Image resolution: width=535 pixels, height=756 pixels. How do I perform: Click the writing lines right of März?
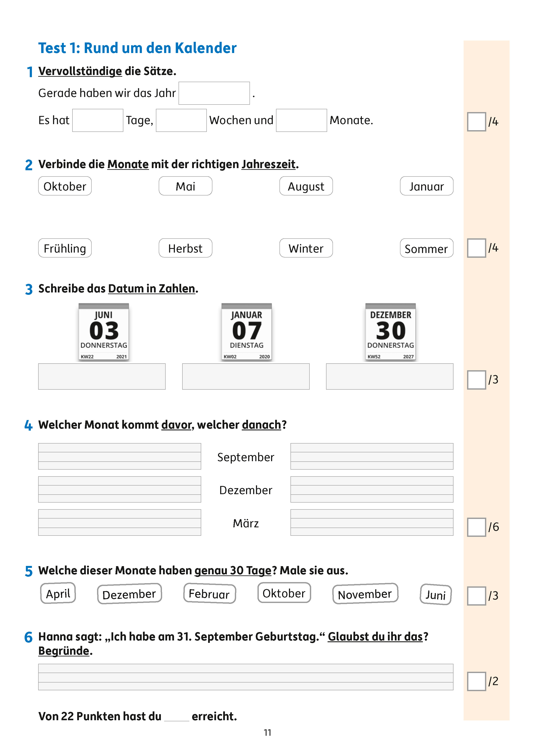pos(372,523)
